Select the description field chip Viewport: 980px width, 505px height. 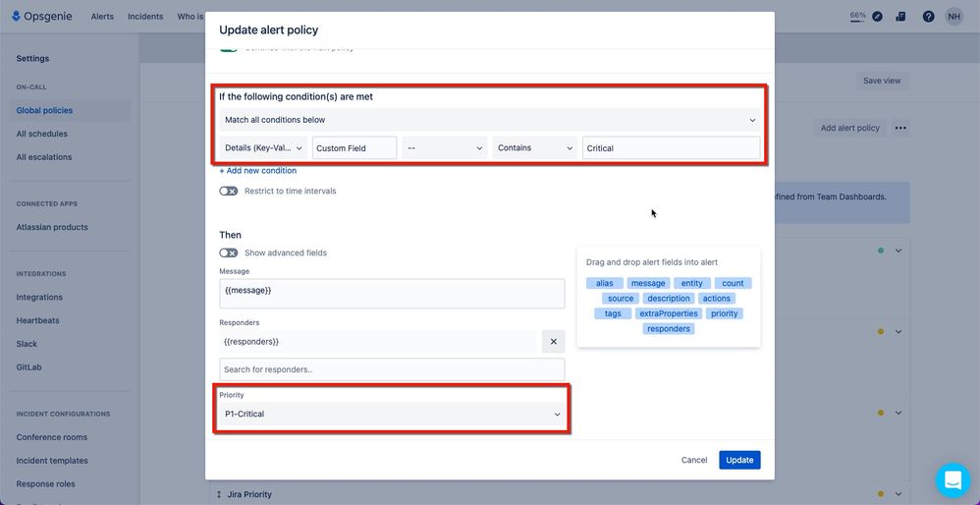(669, 298)
